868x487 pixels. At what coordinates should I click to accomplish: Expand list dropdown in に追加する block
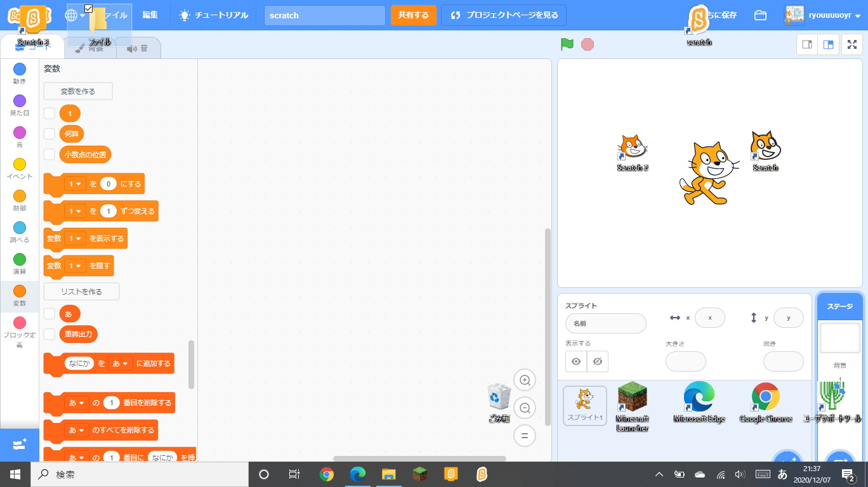[x=121, y=364]
